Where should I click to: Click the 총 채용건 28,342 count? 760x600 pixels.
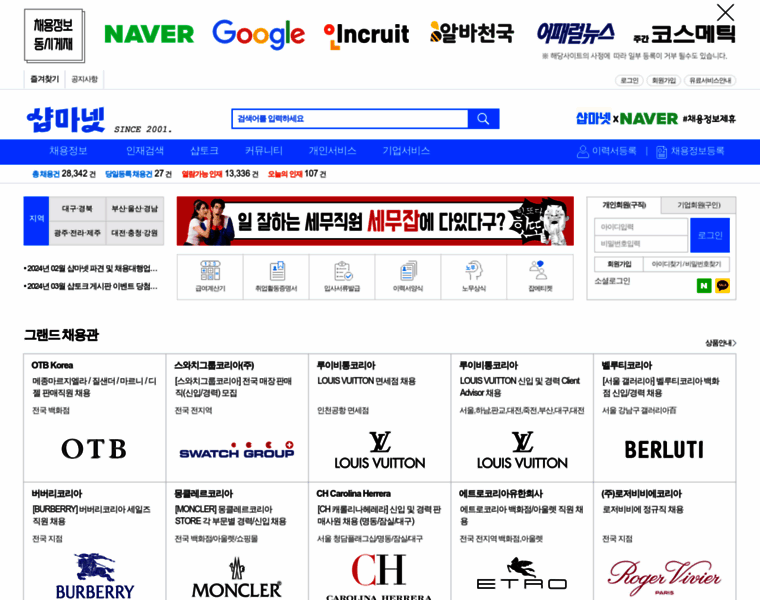[63, 174]
